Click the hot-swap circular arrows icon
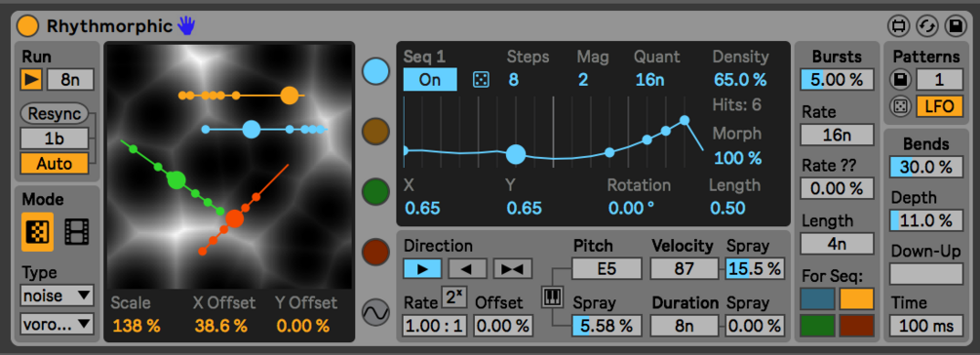The image size is (980, 355). [x=927, y=26]
